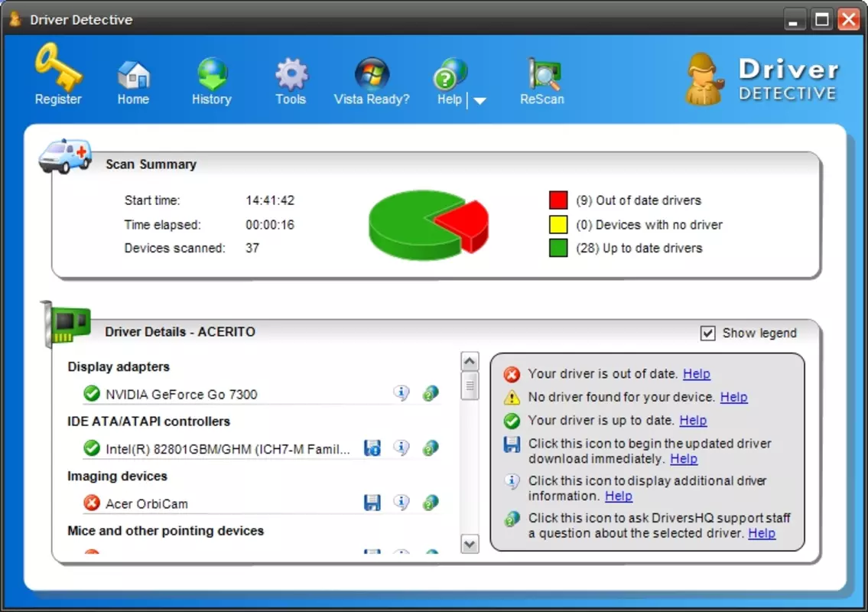Show driver info for Intel 82801GBM controller
This screenshot has height=612, width=868.
pyautogui.click(x=401, y=447)
